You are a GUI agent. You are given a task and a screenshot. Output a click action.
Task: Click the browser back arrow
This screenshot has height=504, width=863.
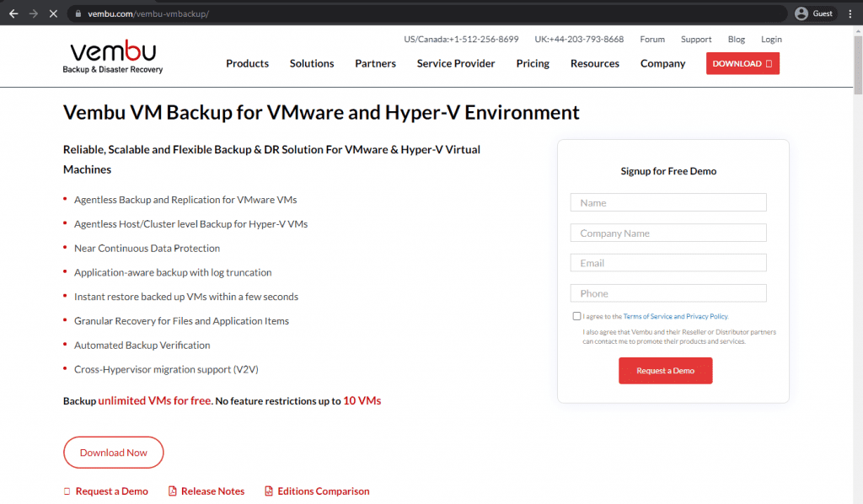click(x=13, y=13)
